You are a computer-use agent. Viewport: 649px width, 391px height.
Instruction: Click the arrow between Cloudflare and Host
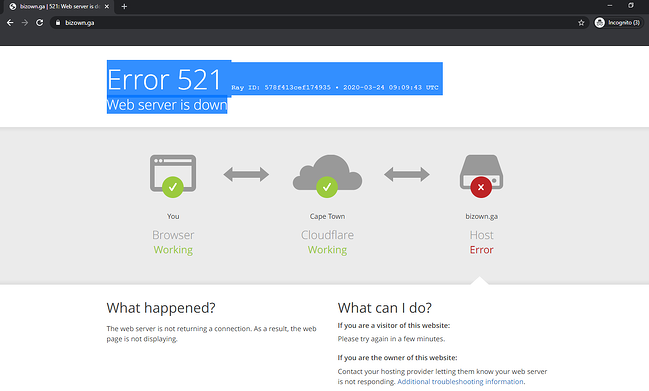coord(406,174)
